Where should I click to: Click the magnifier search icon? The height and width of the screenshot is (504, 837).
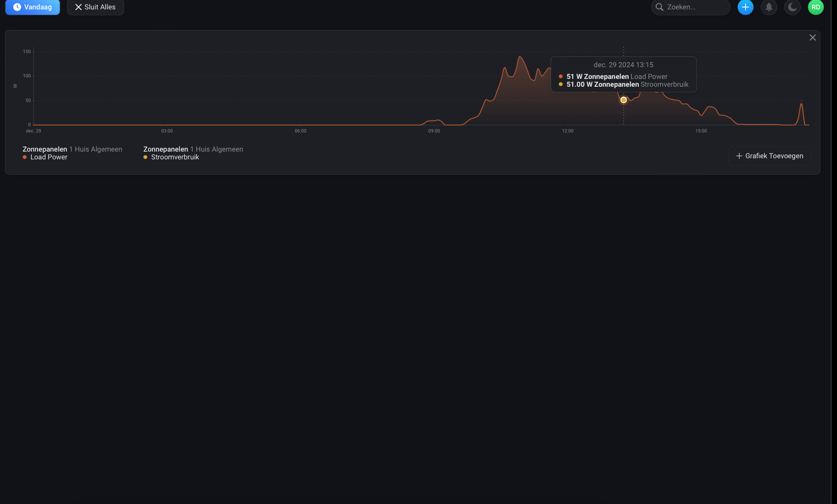click(x=660, y=7)
